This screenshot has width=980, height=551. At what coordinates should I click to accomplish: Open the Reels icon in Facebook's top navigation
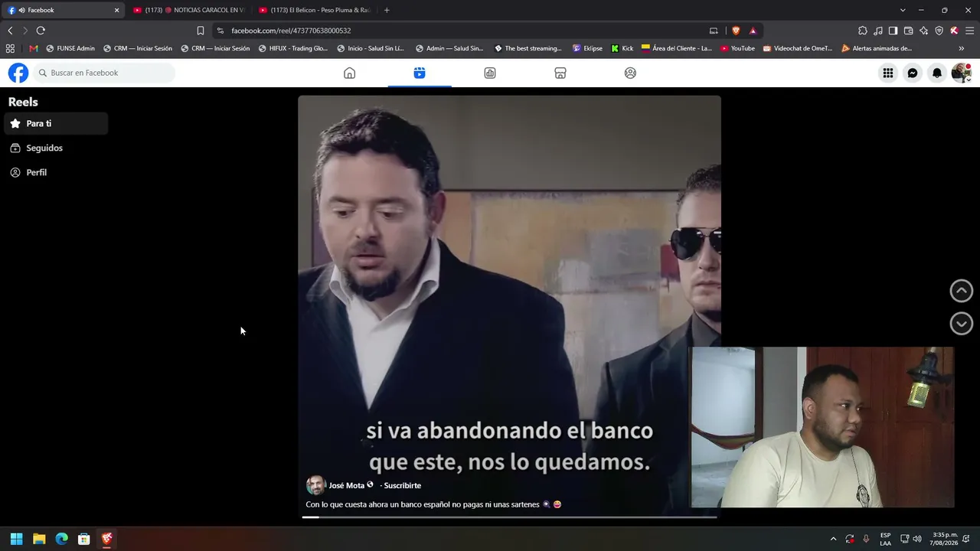tap(420, 73)
